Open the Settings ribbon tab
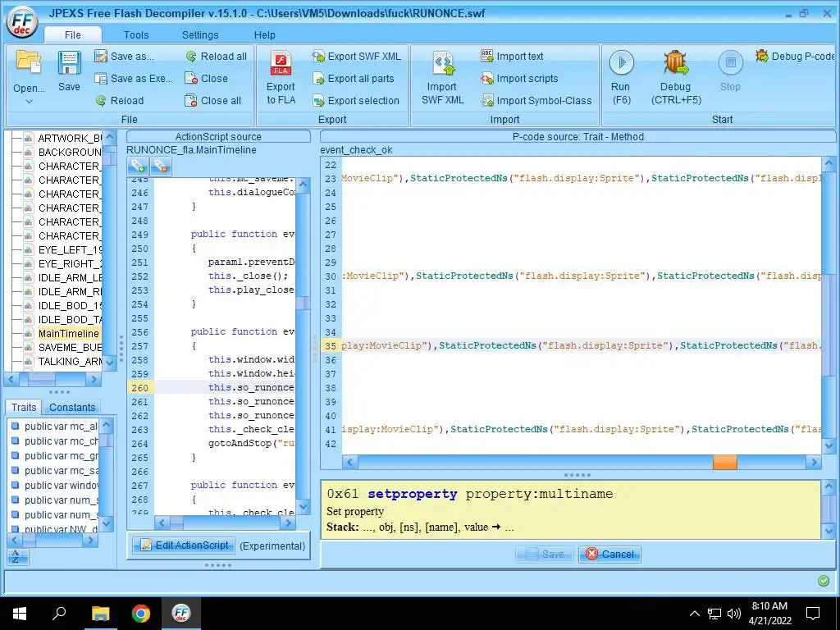This screenshot has width=840, height=630. click(x=200, y=34)
